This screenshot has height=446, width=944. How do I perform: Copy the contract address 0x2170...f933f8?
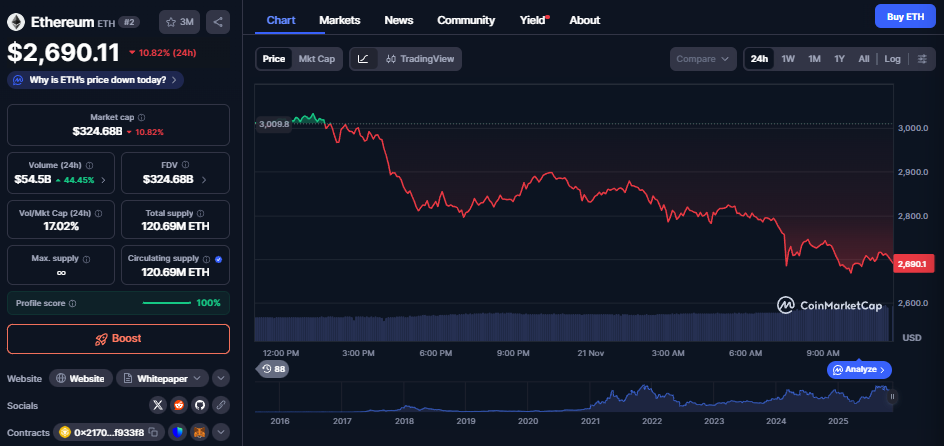click(154, 432)
